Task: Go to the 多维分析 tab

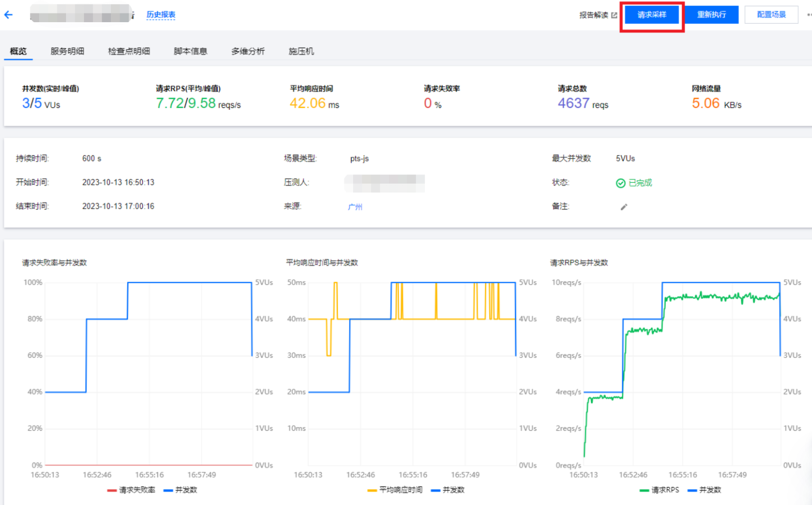Action: click(248, 51)
